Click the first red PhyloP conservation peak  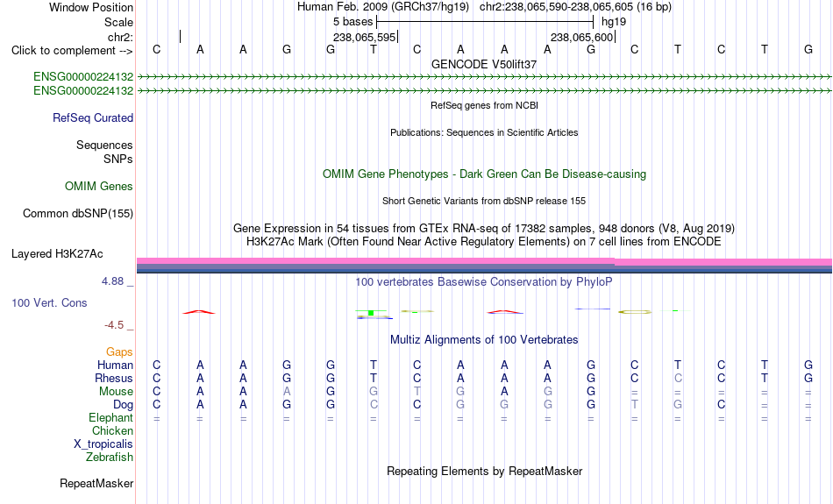199,312
